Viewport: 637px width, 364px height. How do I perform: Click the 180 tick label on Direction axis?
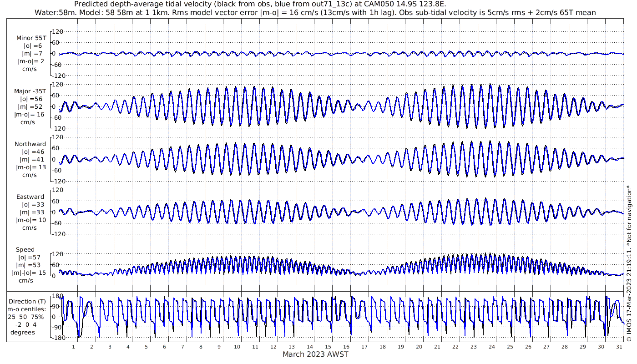56,296
